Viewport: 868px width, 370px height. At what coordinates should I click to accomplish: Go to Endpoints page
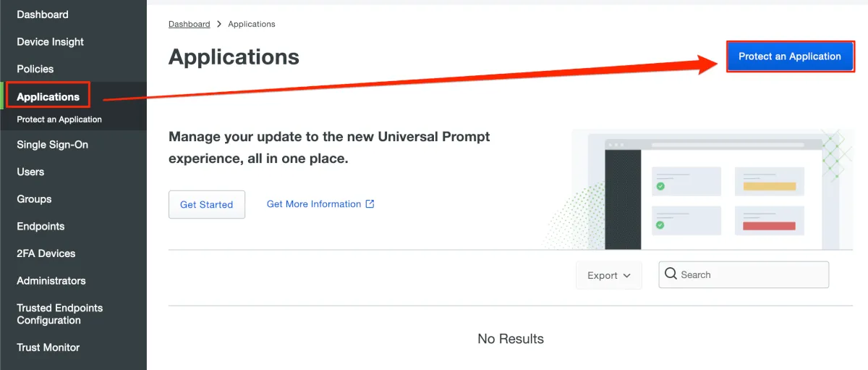pyautogui.click(x=41, y=226)
